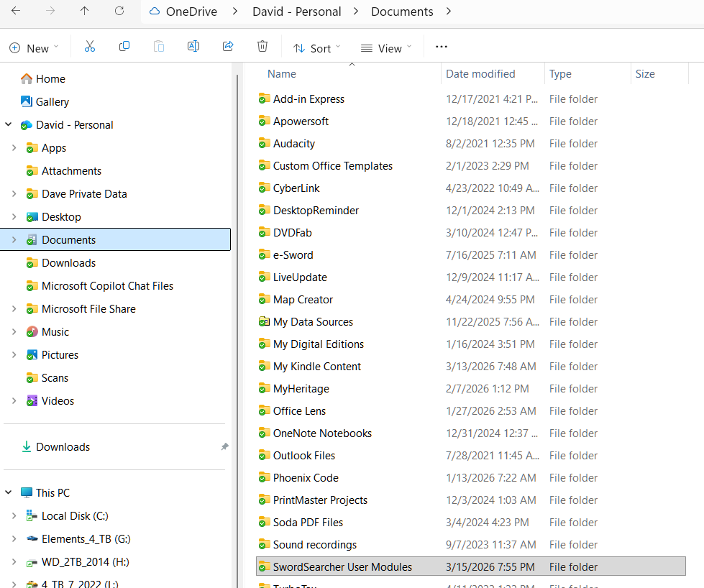
Task: Expand the Documents node in sidebar
Action: click(14, 239)
